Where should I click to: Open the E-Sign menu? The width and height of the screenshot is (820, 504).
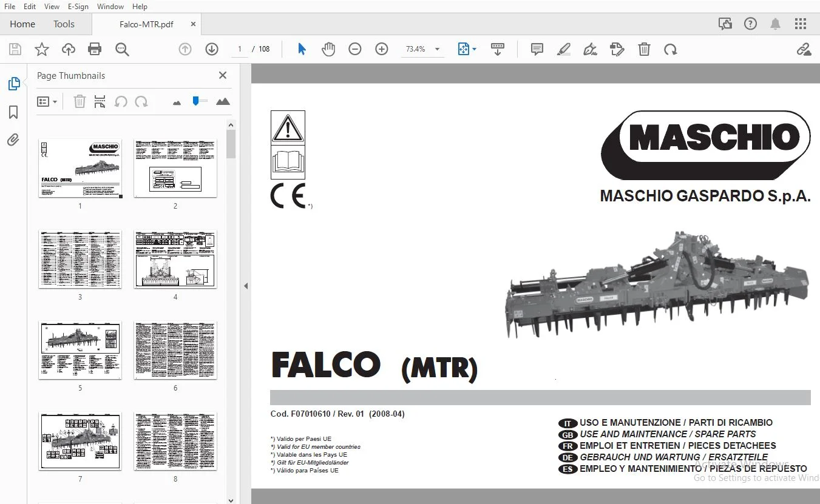point(78,6)
